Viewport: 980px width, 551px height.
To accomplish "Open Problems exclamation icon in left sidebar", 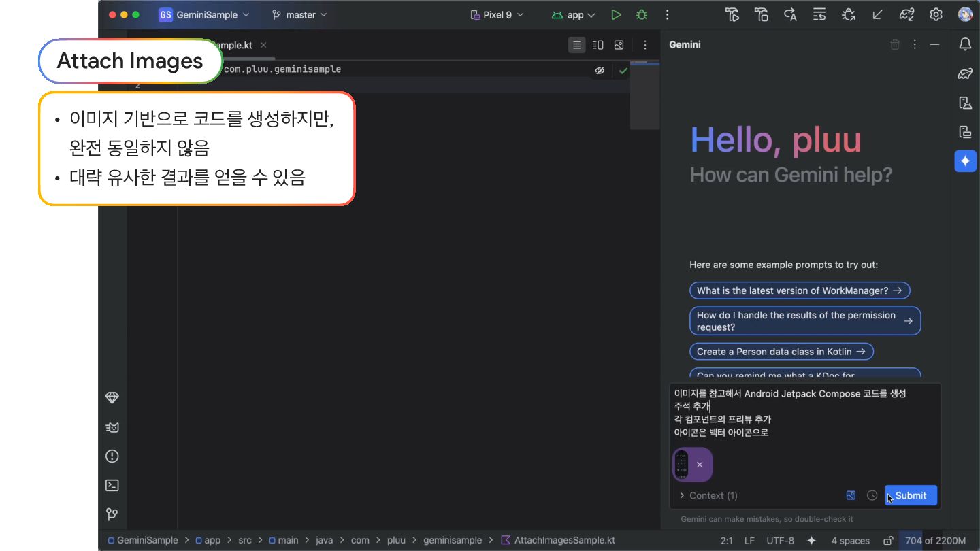I will (x=112, y=456).
